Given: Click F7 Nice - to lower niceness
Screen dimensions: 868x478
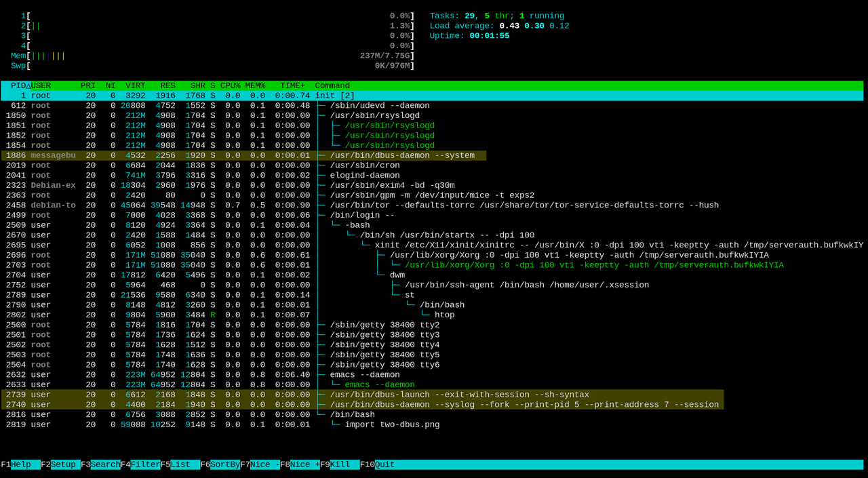Looking at the screenshot, I should click(260, 464).
